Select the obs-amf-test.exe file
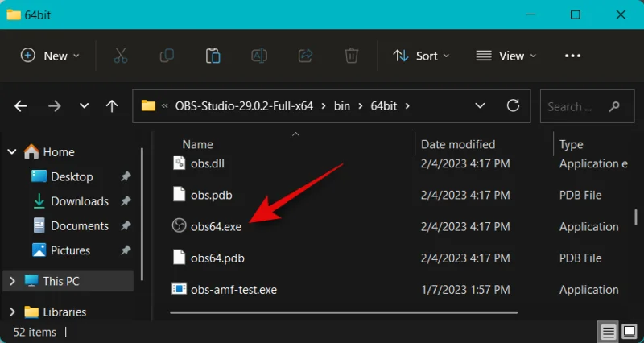This screenshot has height=343, width=644. tap(233, 290)
